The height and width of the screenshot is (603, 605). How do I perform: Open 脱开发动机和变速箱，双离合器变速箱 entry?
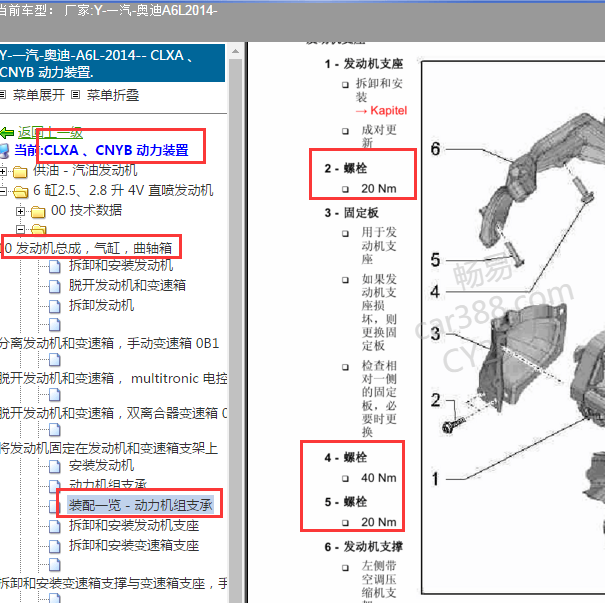[113, 413]
